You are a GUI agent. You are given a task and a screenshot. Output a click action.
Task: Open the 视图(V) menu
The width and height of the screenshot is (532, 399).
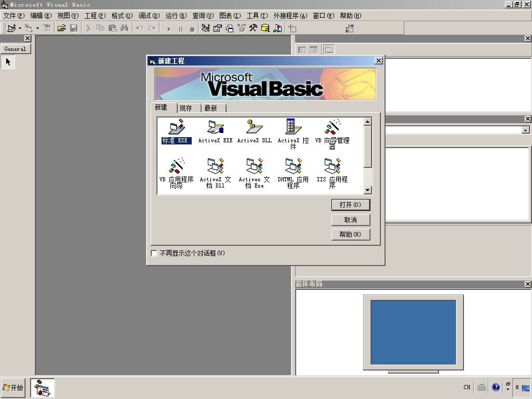pyautogui.click(x=68, y=16)
